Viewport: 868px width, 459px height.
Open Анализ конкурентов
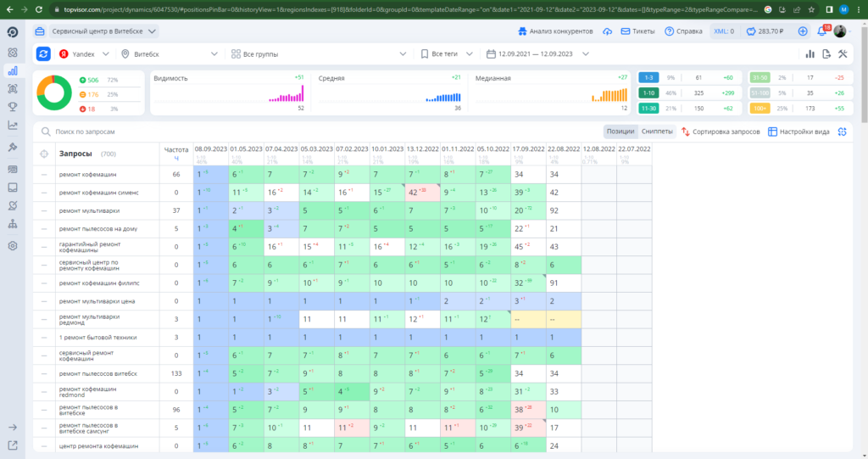point(555,31)
